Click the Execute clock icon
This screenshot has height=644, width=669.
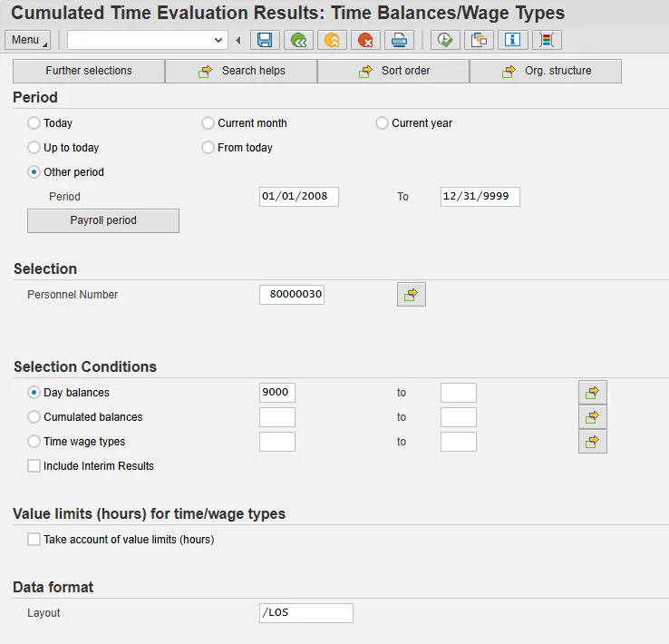(x=445, y=40)
